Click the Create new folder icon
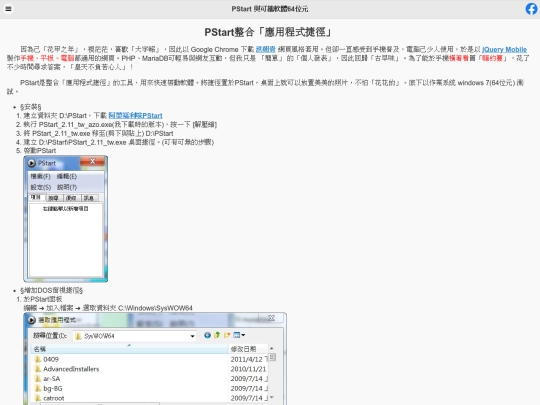540x405 pixels. 227,335
